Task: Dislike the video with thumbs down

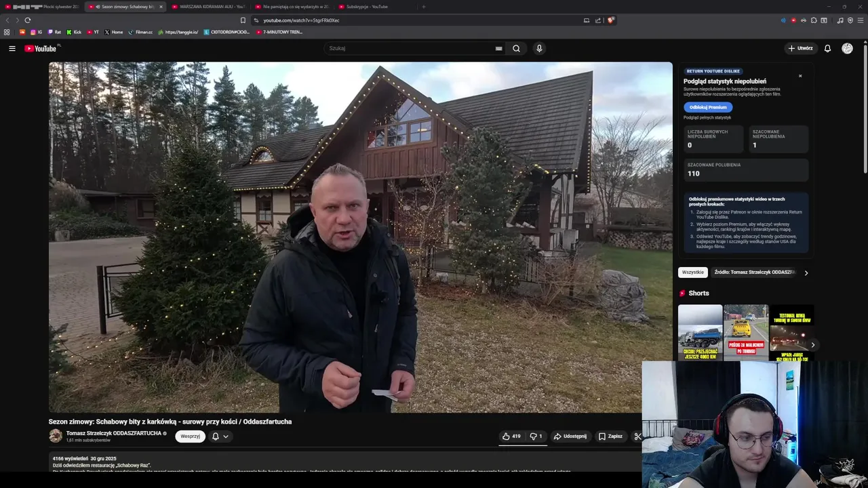Action: [x=536, y=436]
